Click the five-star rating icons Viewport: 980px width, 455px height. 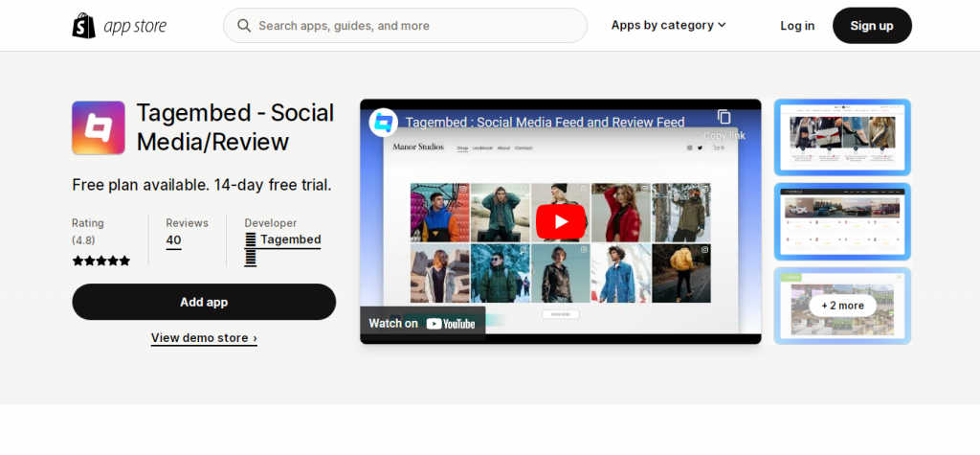click(x=101, y=261)
